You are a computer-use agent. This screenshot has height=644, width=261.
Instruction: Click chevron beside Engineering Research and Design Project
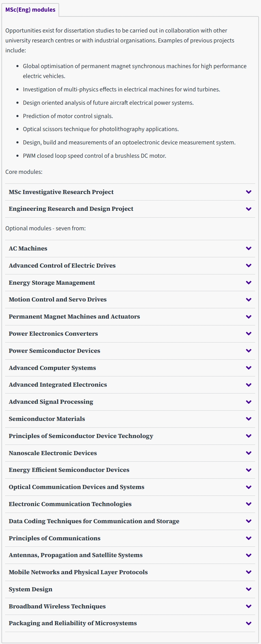(249, 209)
